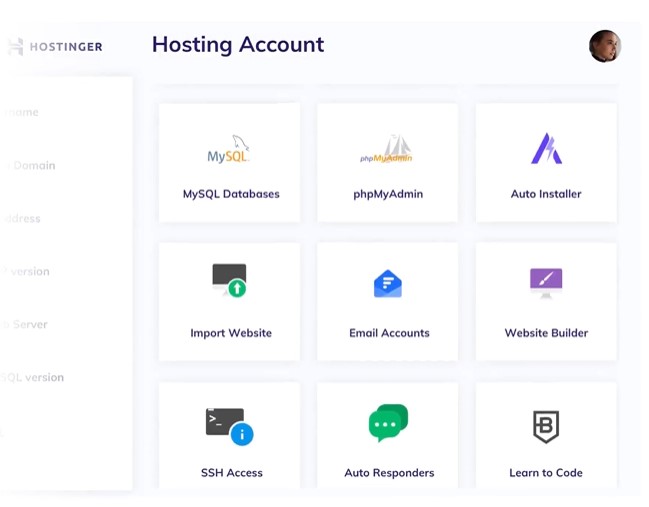This screenshot has height=507, width=649.
Task: Open the MySQL Databases text label
Action: pos(231,194)
